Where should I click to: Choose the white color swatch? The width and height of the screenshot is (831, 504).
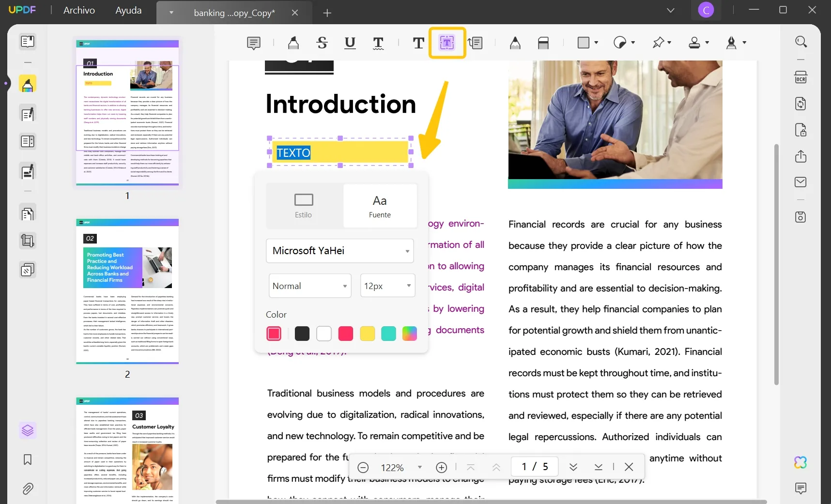pos(324,334)
